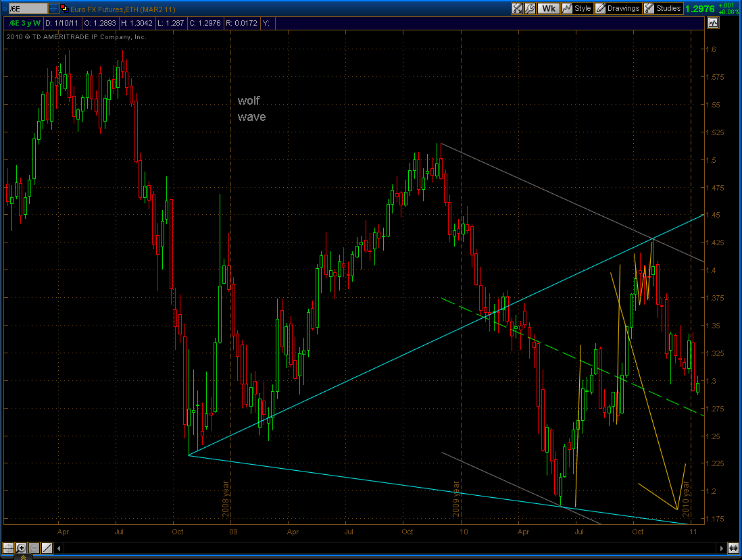This screenshot has height=560, width=742.
Task: Click the symbol link color squares icon
Action: click(64, 9)
